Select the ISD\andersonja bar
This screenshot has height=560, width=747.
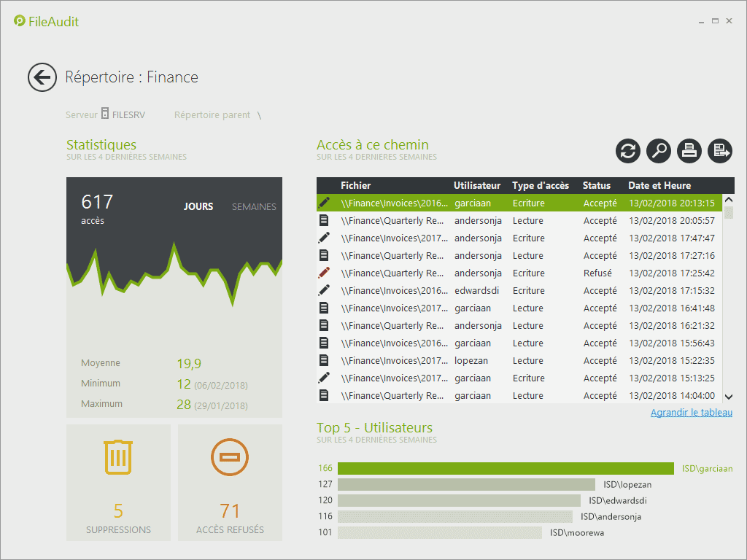(455, 516)
